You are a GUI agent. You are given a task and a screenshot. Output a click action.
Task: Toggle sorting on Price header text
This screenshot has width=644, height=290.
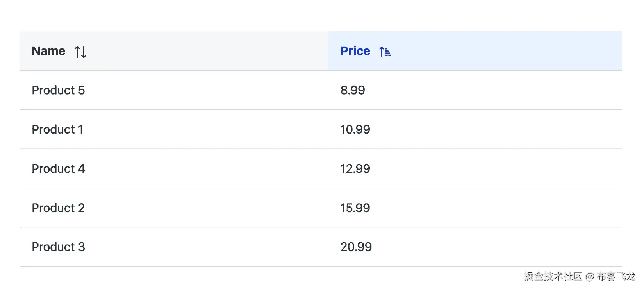[355, 51]
